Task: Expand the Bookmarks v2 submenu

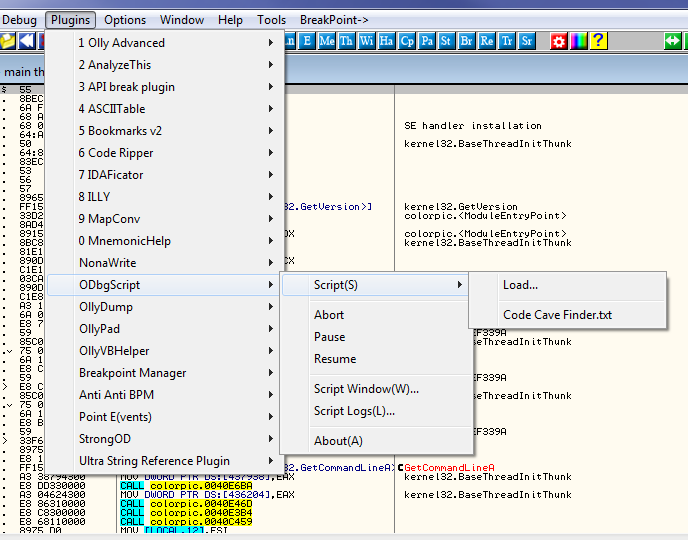Action: 165,130
